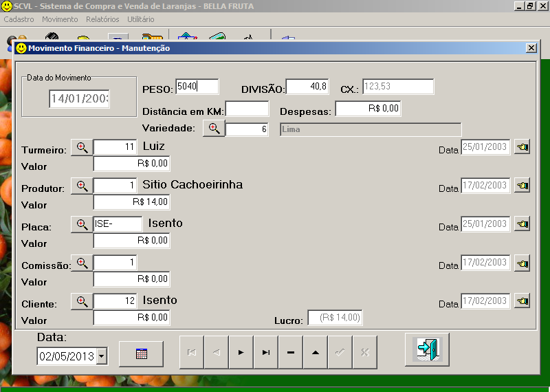This screenshot has height=392, width=550.
Task: Click the Placa lookup magnifier icon
Action: pos(82,224)
